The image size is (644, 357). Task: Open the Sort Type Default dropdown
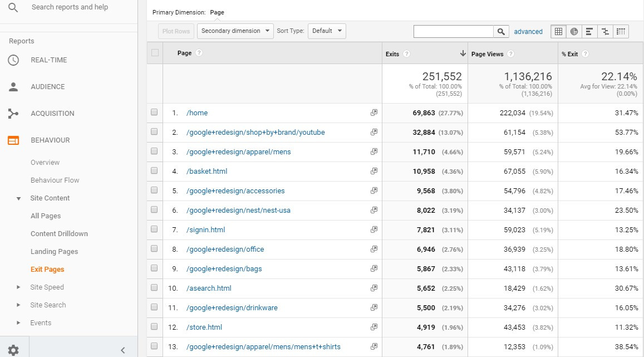pyautogui.click(x=327, y=31)
